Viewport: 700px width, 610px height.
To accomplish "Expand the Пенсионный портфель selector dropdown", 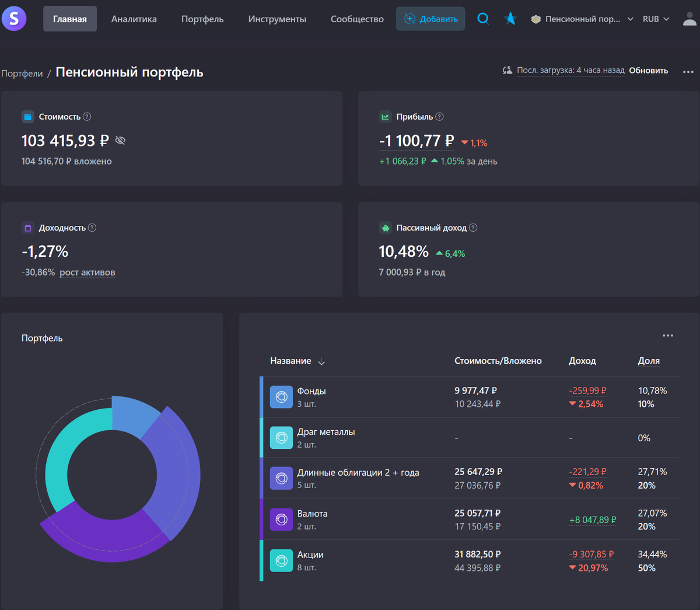I will coord(582,19).
